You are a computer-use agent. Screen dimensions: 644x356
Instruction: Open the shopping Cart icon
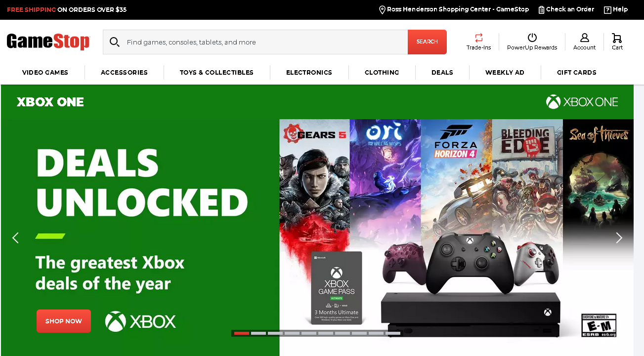pyautogui.click(x=617, y=38)
